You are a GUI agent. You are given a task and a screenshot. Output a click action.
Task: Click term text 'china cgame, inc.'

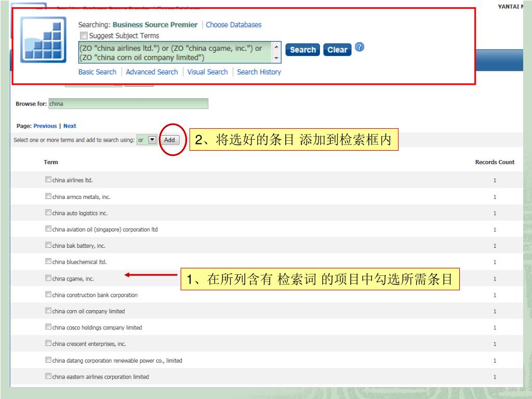point(73,278)
